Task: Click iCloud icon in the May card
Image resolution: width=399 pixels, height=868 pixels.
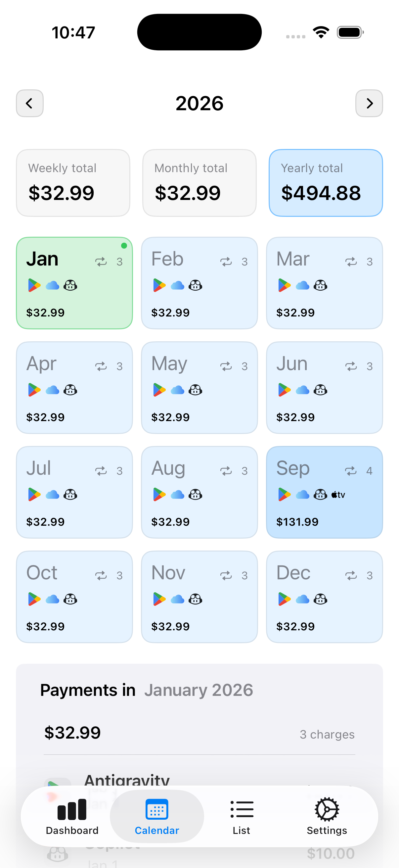Action: (x=177, y=390)
